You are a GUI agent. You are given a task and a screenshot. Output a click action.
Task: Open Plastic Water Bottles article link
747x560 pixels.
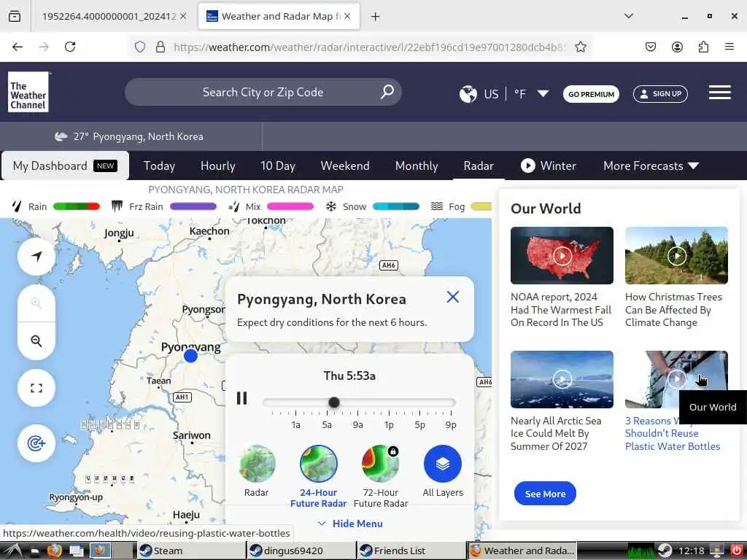[x=672, y=433]
